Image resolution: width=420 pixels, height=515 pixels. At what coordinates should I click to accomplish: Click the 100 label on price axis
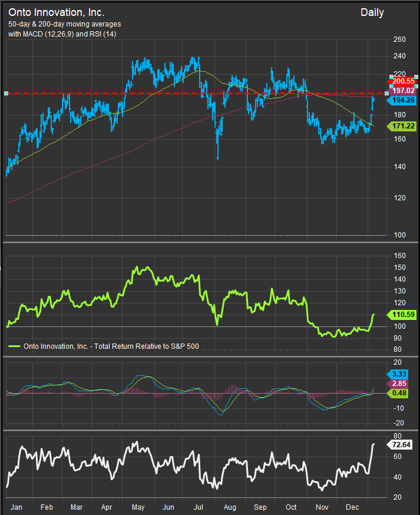point(399,235)
